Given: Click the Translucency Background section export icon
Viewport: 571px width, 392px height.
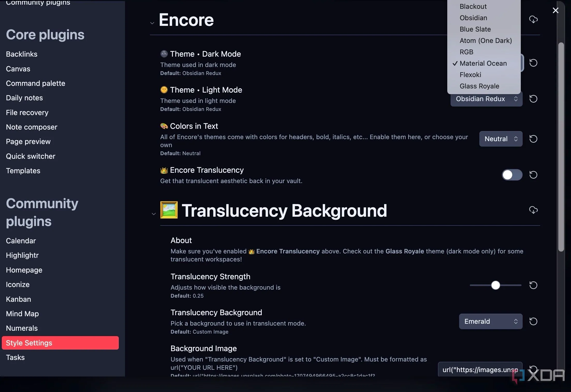Looking at the screenshot, I should click(533, 210).
